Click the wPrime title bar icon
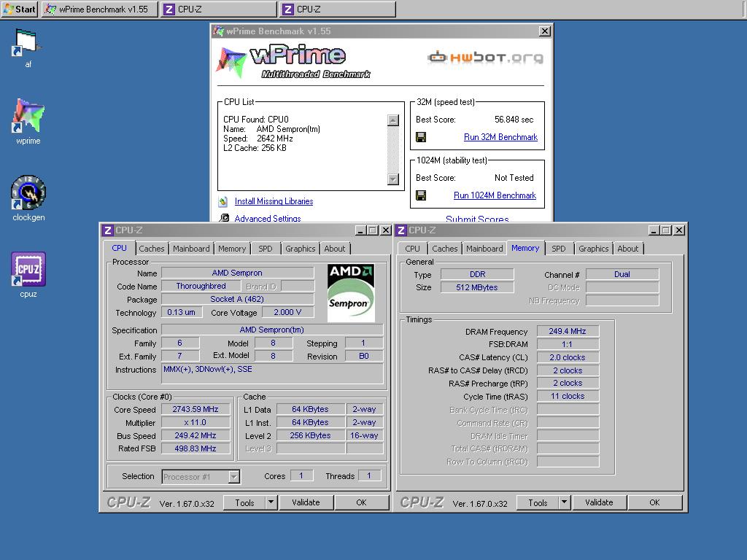 (x=219, y=31)
